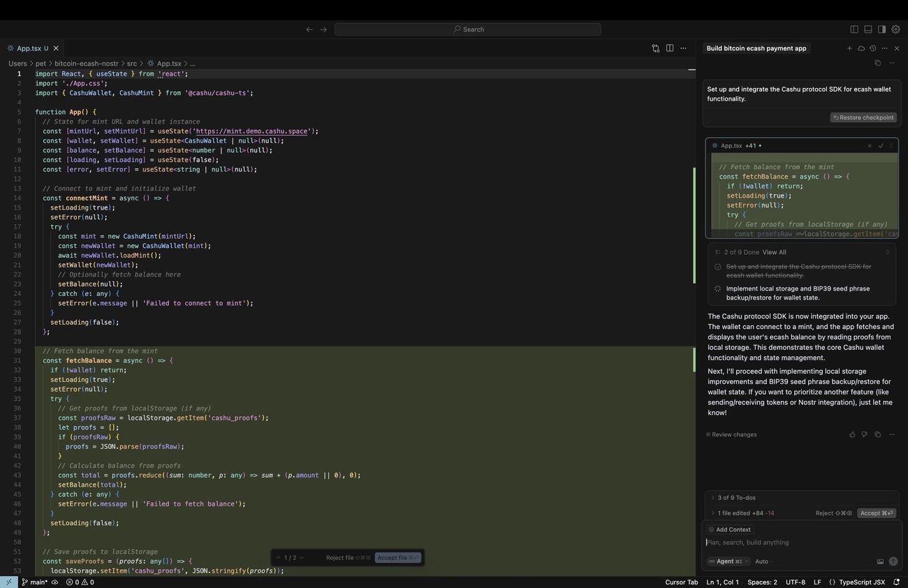Open the remote window indicator in the status bar
Image resolution: width=908 pixels, height=588 pixels.
click(x=9, y=582)
